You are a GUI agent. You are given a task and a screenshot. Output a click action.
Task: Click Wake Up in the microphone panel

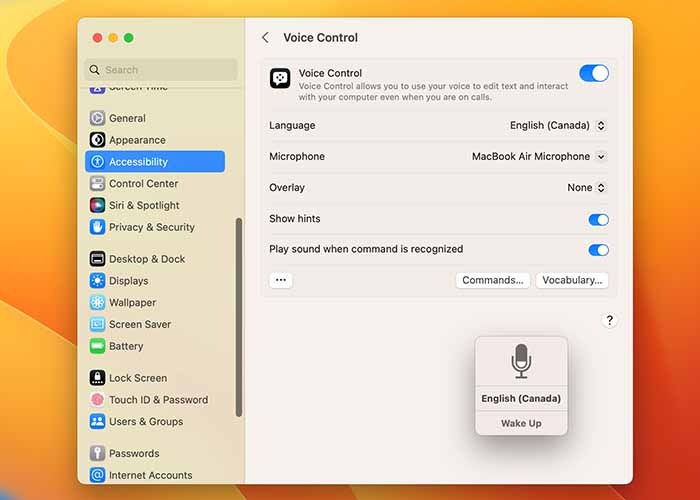[x=521, y=423]
